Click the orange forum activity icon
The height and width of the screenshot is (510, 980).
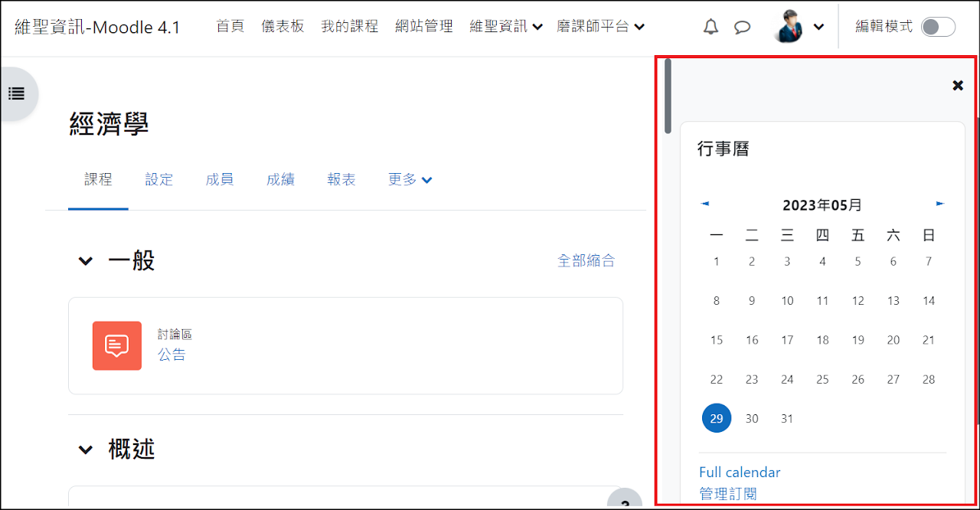(117, 345)
